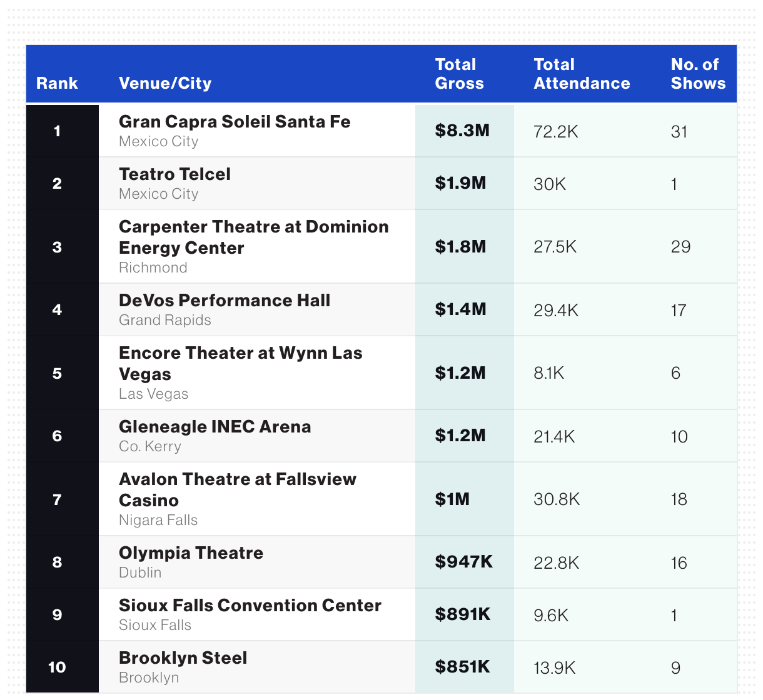Select the rank number for Avalon Theatre
This screenshot has width=763, height=700.
click(x=57, y=499)
